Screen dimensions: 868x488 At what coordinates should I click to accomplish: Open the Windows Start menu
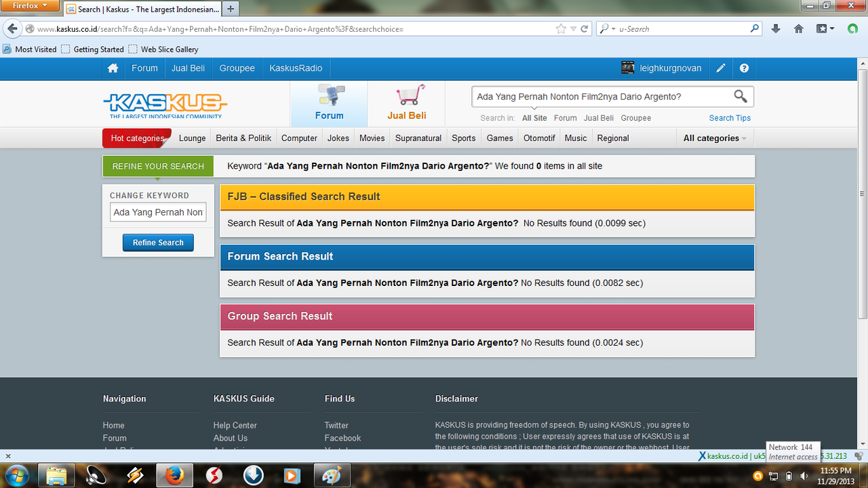[x=16, y=475]
